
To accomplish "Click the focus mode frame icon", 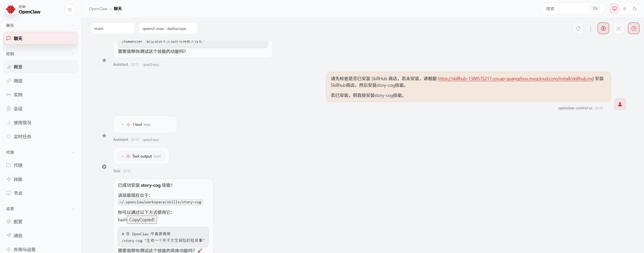I will 618,28.
